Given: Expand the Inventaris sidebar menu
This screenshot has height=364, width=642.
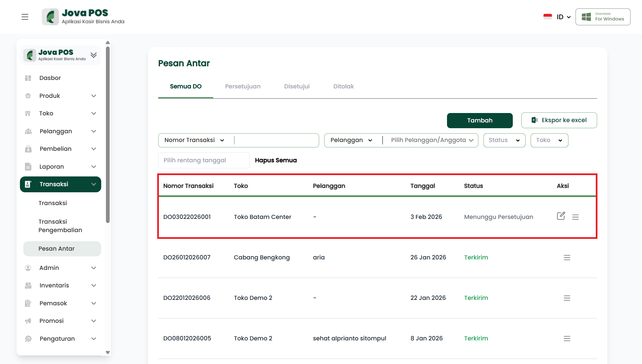Looking at the screenshot, I should [93, 285].
